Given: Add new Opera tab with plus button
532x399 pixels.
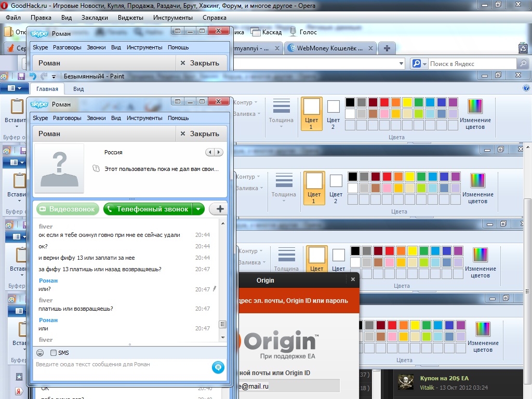Looking at the screenshot, I should point(387,48).
